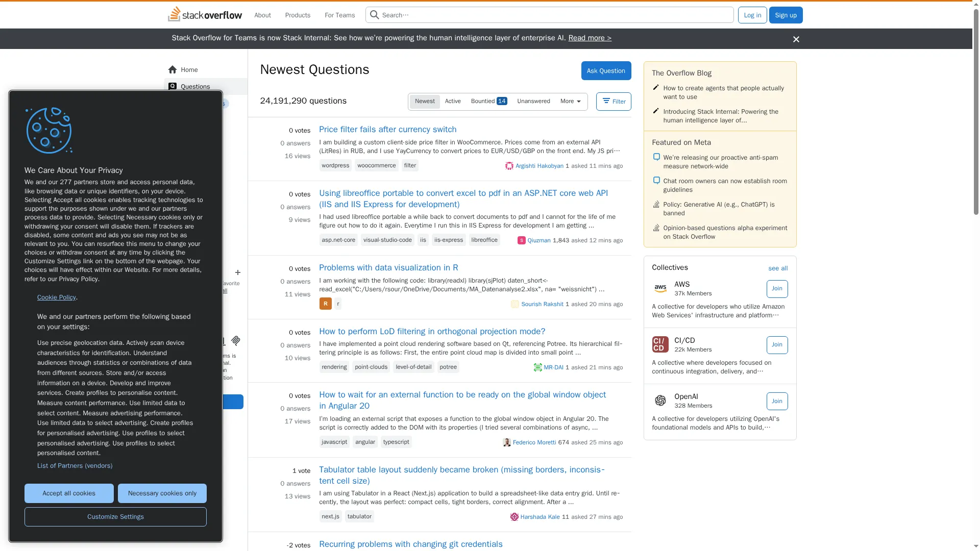Open Questions via the sidebar icon
980x551 pixels.
click(173, 86)
